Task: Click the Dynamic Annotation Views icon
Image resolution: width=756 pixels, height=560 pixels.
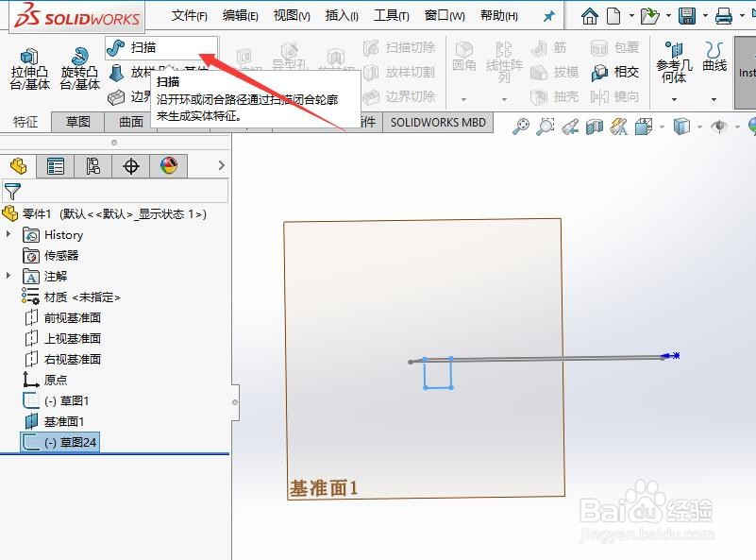Action: [618, 127]
